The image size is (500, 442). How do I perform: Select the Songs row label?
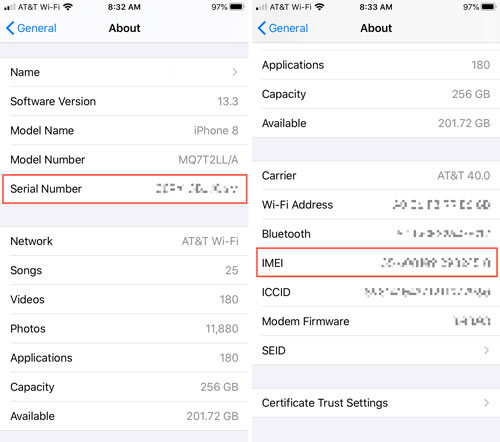[x=26, y=270]
